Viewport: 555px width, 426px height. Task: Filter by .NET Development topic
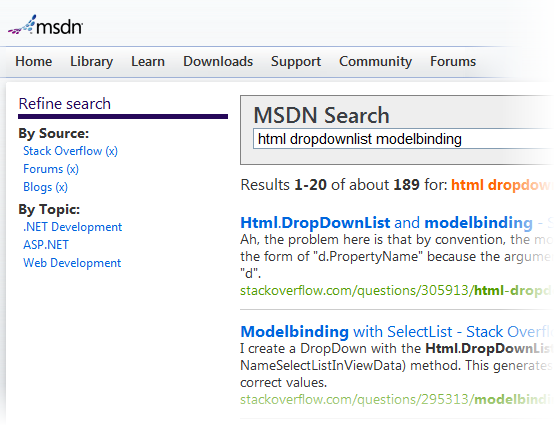pyautogui.click(x=73, y=227)
